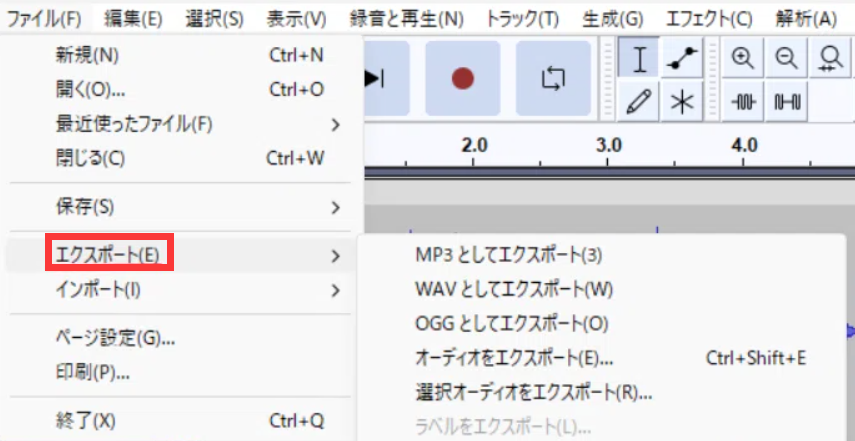Choose WAV としてエクスポート(W)
Viewport: 855px width, 441px height.
pyautogui.click(x=513, y=289)
